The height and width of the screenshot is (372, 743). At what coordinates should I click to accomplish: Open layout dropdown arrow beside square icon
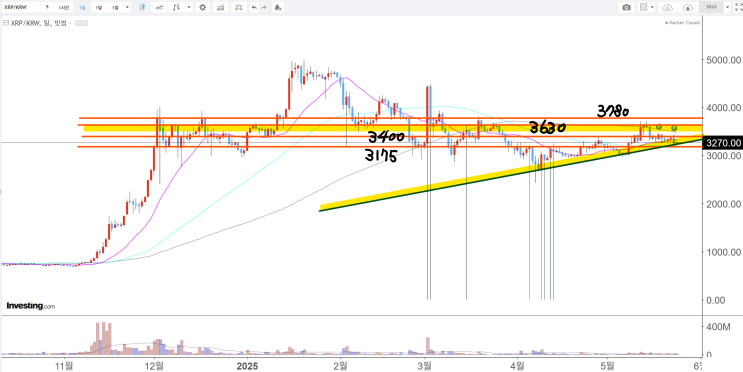point(652,7)
